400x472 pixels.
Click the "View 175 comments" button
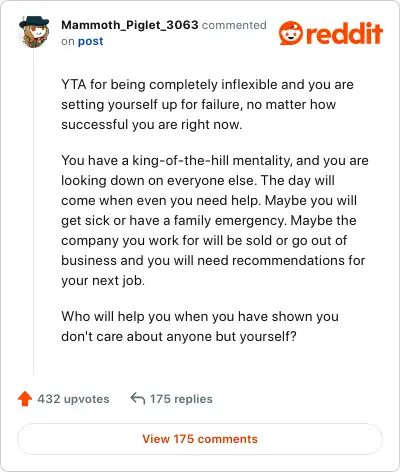pos(200,439)
